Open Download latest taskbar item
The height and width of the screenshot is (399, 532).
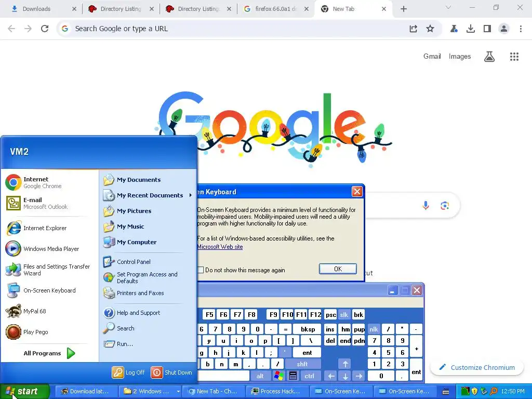[87, 391]
